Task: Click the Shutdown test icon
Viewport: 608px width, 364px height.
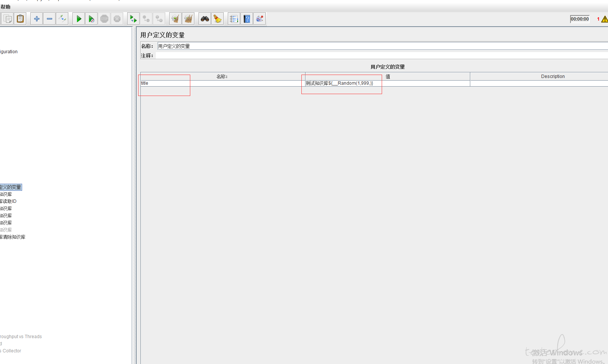Action: pyautogui.click(x=117, y=19)
